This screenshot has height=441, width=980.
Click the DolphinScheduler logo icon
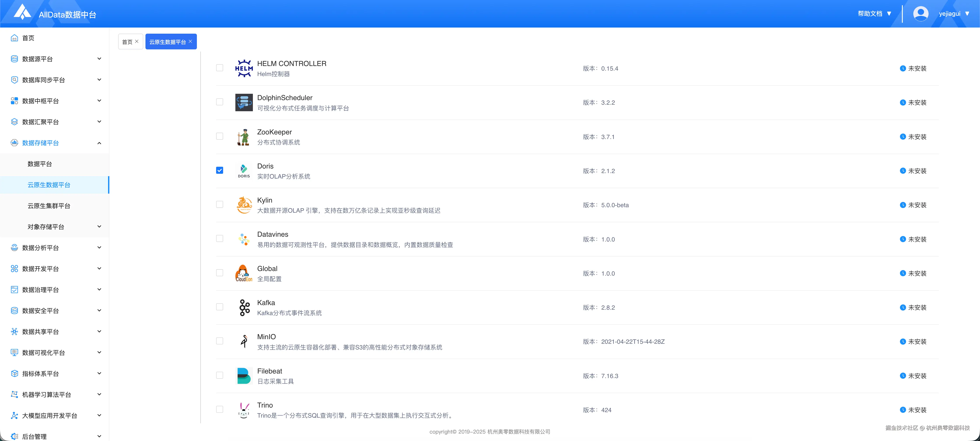coord(244,103)
